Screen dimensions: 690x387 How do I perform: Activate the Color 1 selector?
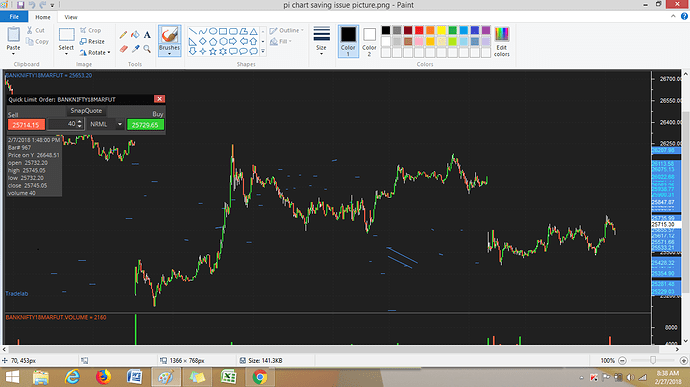tap(348, 41)
